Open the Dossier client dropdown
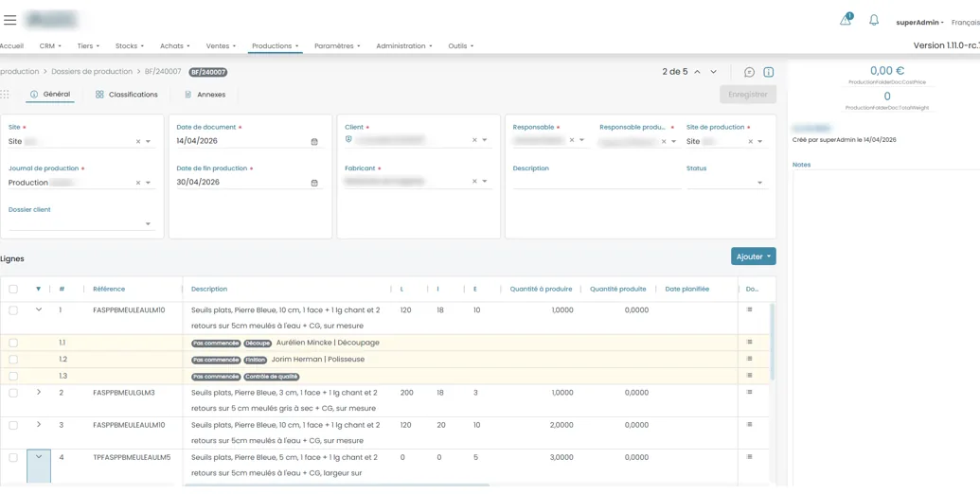 pos(148,224)
